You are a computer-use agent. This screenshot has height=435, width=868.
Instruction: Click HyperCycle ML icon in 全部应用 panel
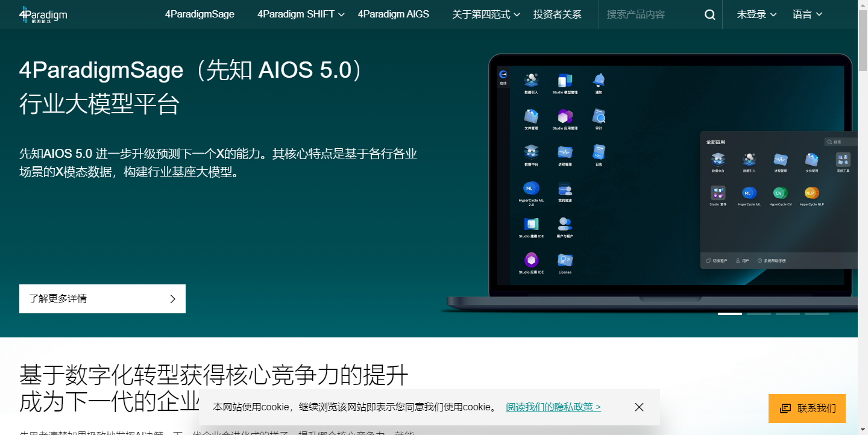coord(749,193)
